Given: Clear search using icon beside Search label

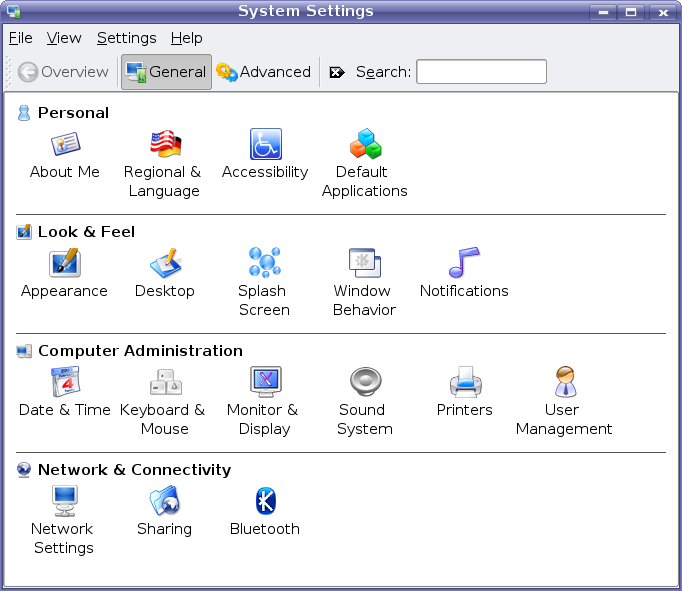Looking at the screenshot, I should click(x=337, y=72).
